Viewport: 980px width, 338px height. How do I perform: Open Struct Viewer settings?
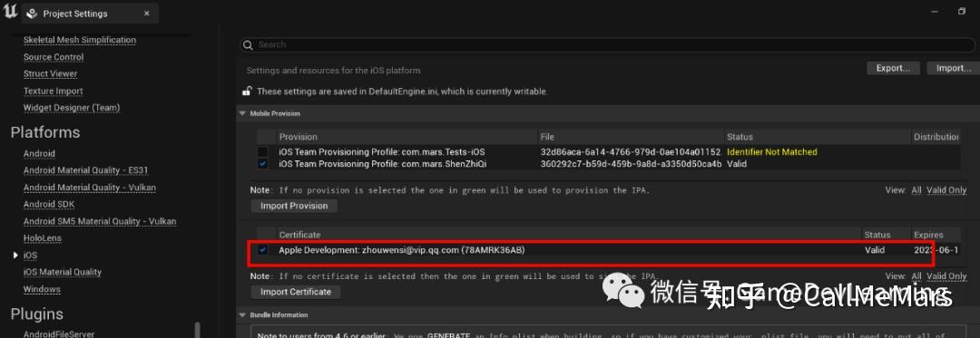pos(50,73)
